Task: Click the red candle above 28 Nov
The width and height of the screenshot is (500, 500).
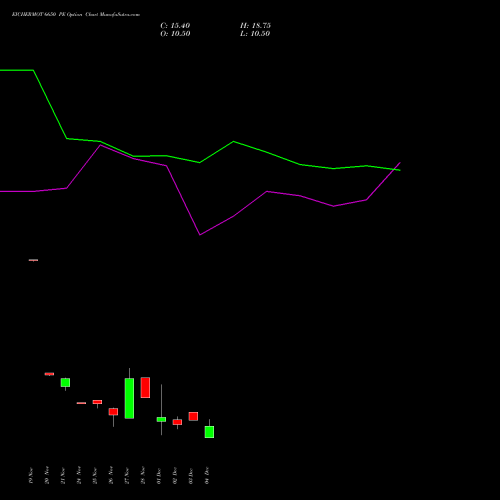Action: [145, 388]
